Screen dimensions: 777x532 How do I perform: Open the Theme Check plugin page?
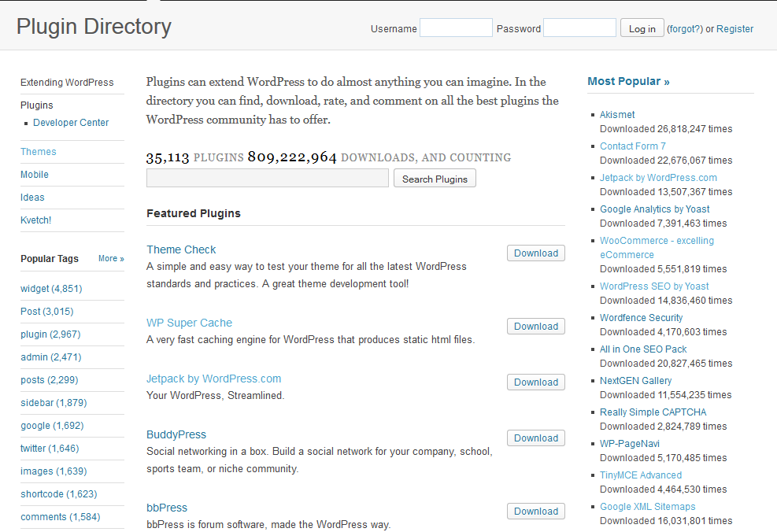point(181,249)
